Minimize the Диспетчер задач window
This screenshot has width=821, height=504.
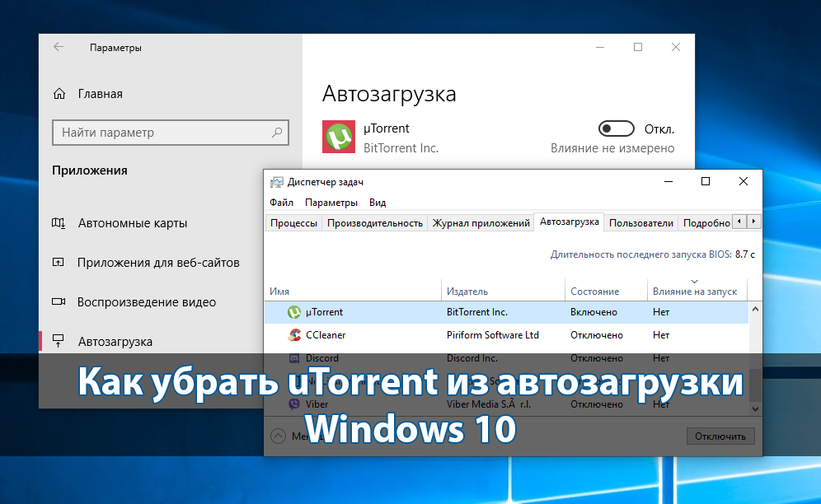click(x=669, y=182)
